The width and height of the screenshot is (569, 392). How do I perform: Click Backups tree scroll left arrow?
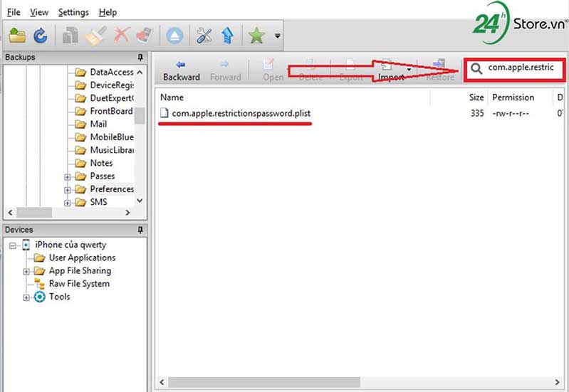coord(10,213)
